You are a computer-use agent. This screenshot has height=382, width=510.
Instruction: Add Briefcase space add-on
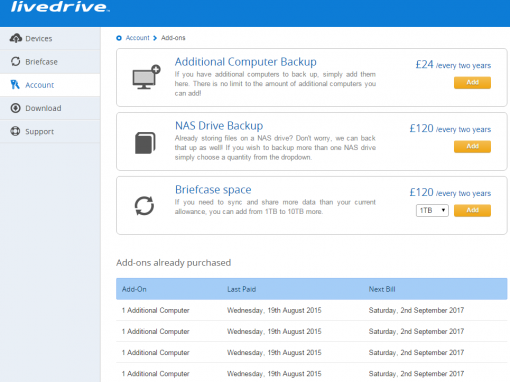point(472,210)
